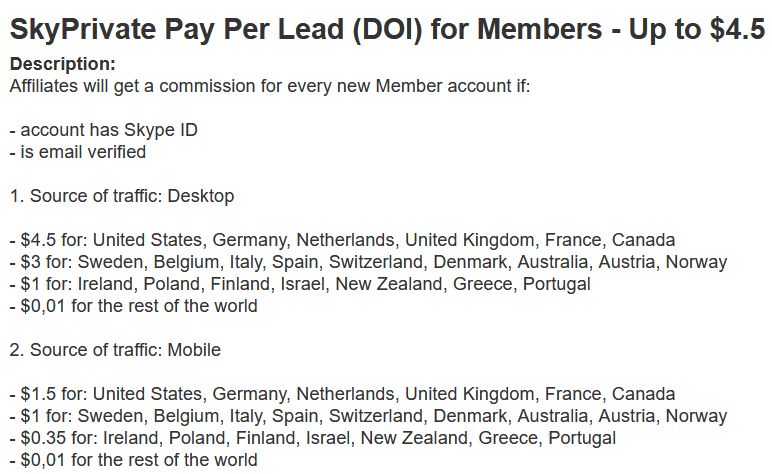
Task: Click the desktop $1 line listing Ireland, Poland
Action: pos(300,284)
